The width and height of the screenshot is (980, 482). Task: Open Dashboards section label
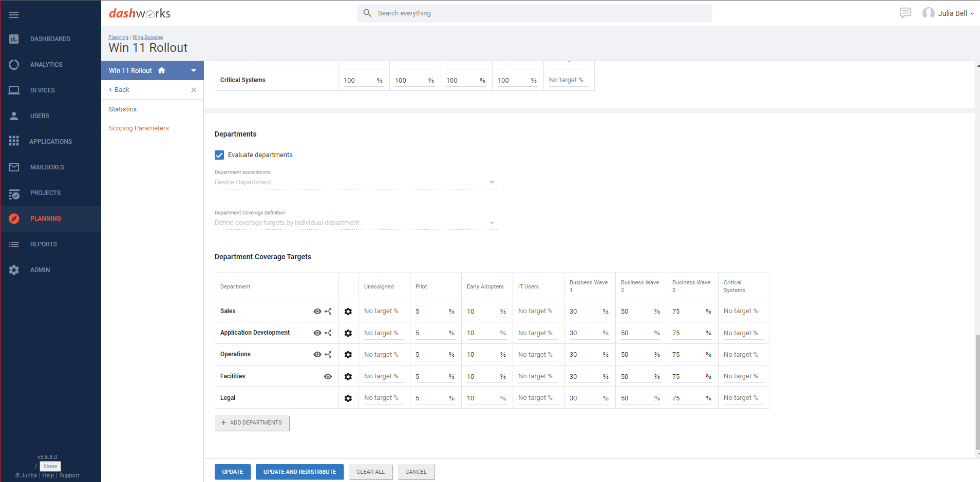point(50,39)
